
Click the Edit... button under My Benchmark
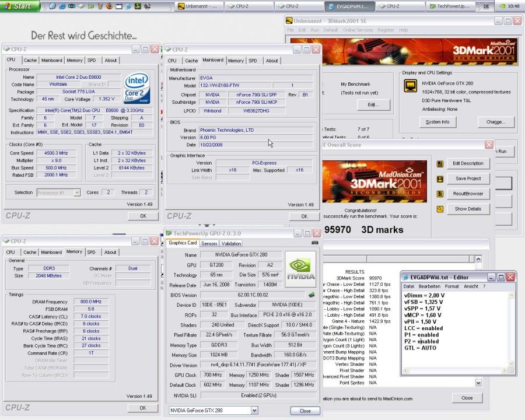pos(373,104)
